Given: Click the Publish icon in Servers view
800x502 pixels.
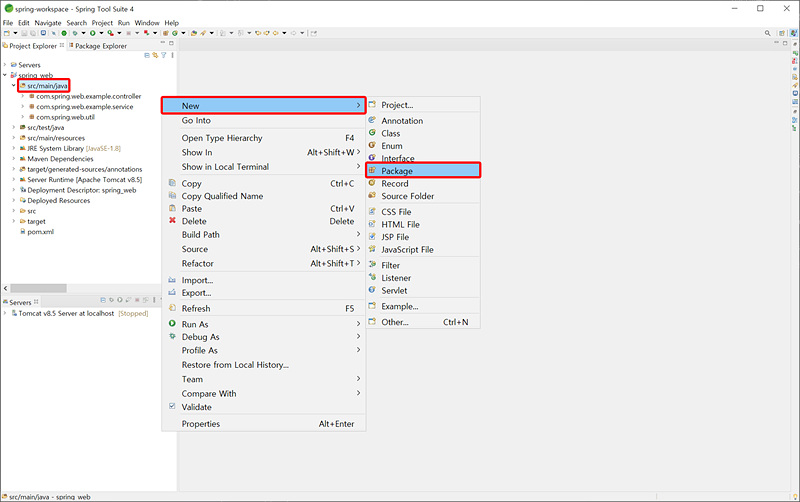Looking at the screenshot, I should coord(145,300).
